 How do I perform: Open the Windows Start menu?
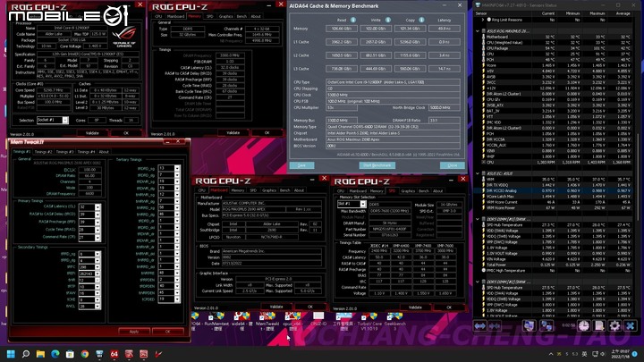coord(11,354)
